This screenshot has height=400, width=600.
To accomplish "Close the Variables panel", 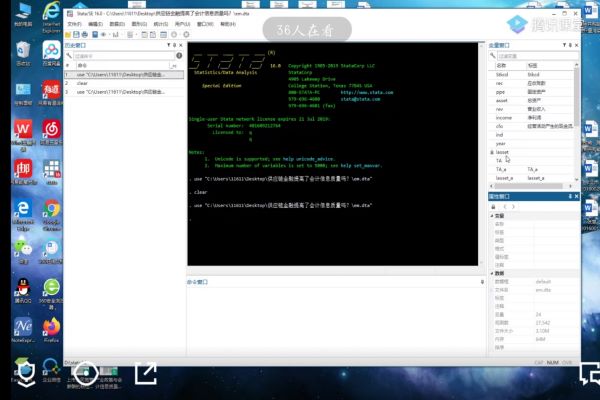I will (x=576, y=45).
